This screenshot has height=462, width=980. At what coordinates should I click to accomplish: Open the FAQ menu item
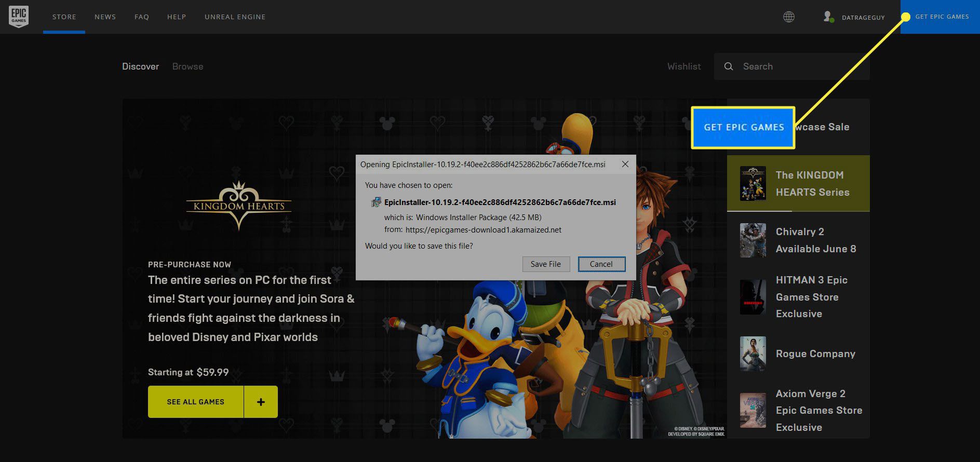click(x=142, y=17)
